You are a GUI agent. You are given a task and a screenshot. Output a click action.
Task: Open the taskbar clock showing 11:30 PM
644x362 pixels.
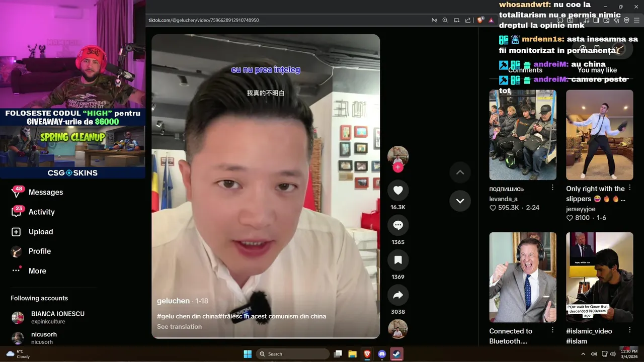(629, 354)
